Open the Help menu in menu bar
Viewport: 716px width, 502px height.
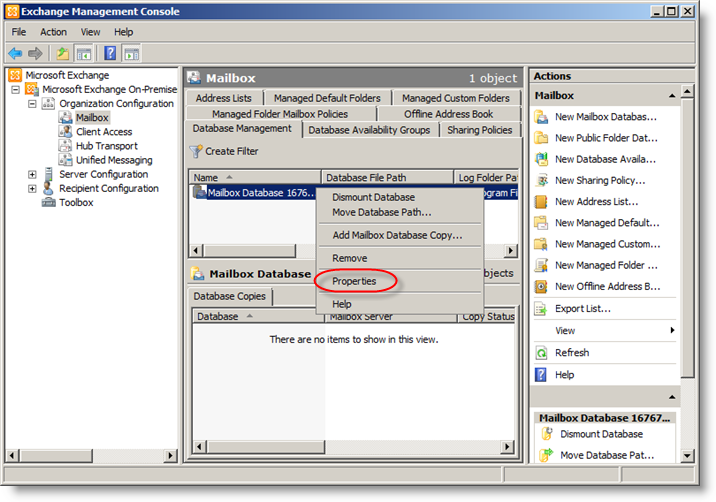(124, 32)
